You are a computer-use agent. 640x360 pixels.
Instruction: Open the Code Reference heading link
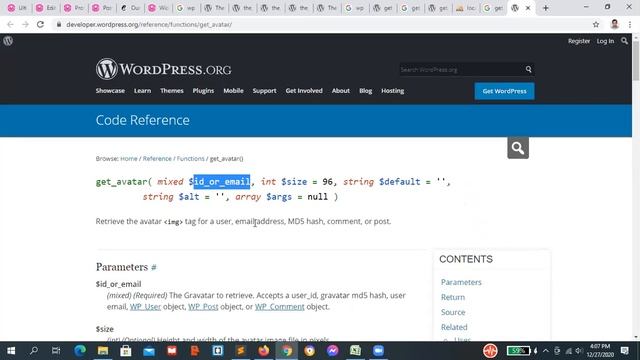click(x=142, y=120)
